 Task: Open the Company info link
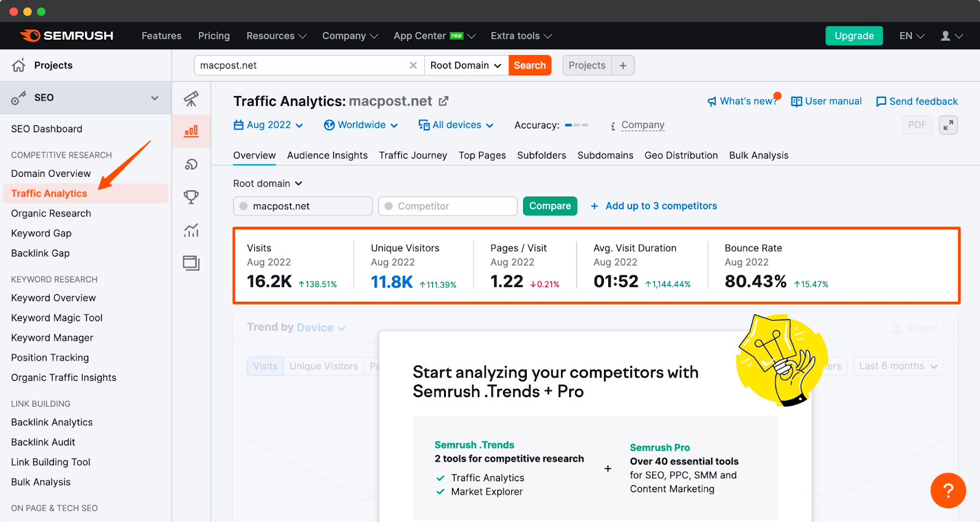[643, 125]
